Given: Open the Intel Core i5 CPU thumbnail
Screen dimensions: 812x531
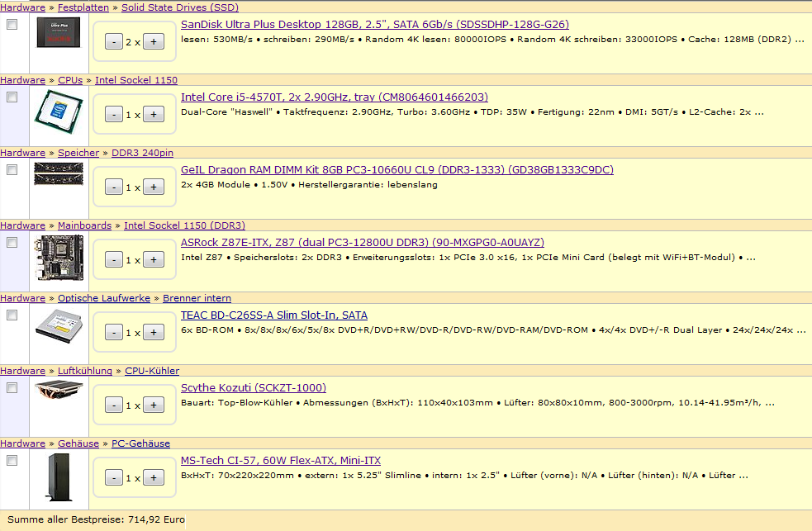Looking at the screenshot, I should [x=59, y=112].
